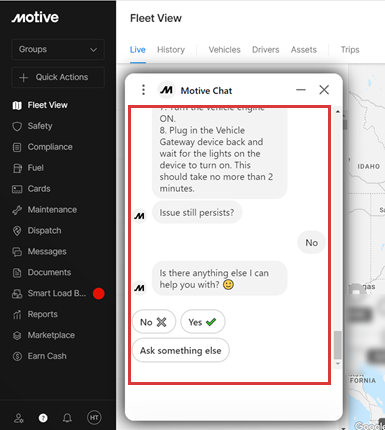Click the chat scroll down arrow
The width and height of the screenshot is (385, 430).
point(338,364)
